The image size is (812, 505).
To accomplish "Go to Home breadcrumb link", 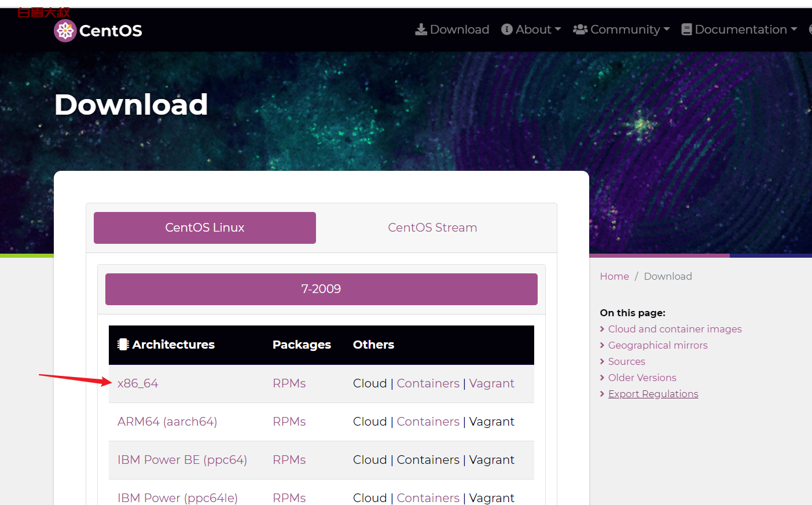I will [615, 276].
